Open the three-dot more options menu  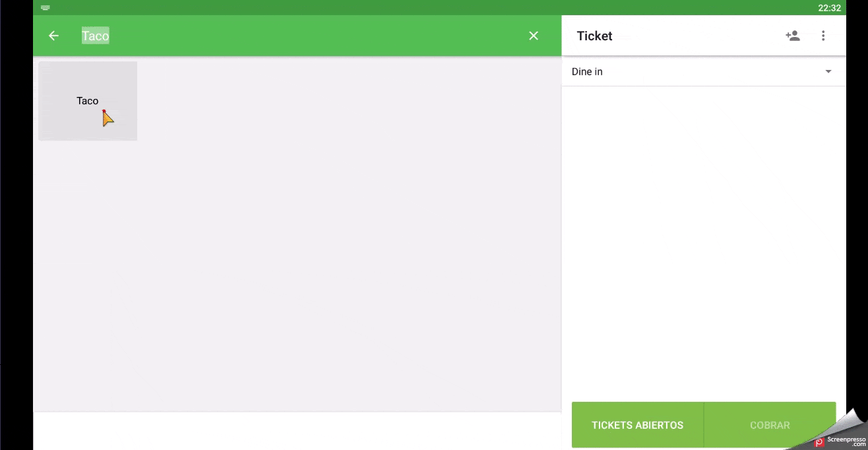(x=823, y=36)
